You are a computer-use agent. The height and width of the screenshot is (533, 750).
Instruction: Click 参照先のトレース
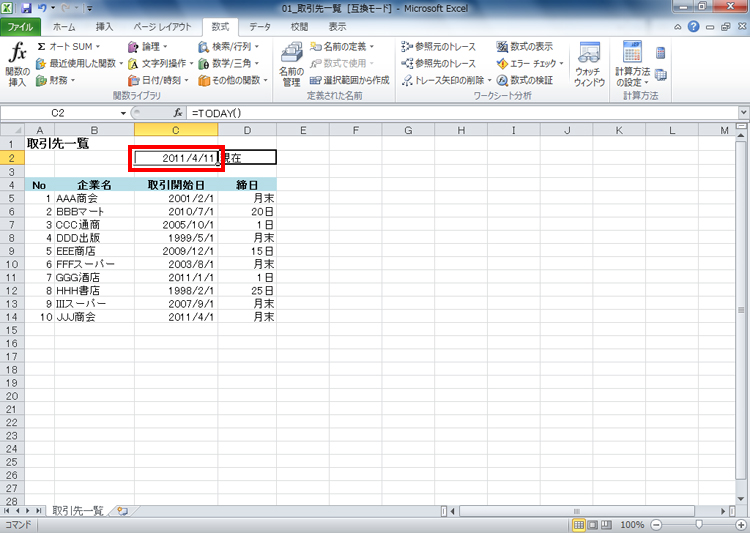click(x=439, y=63)
